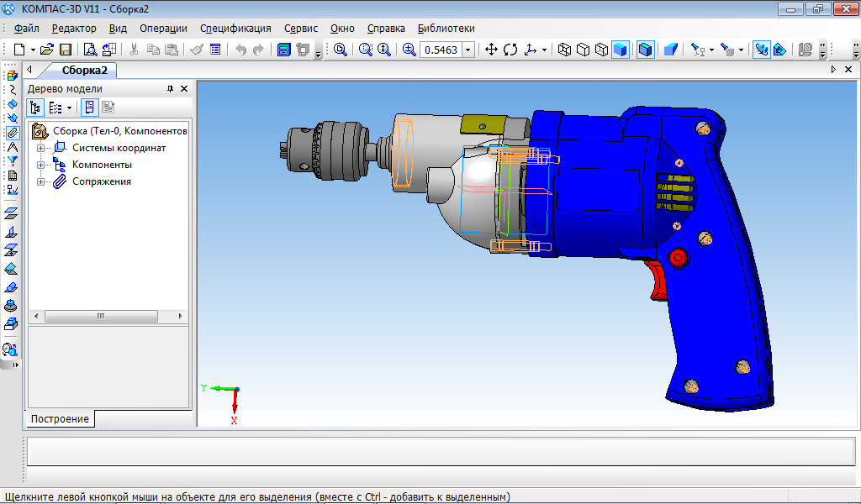Select the zoom by frame icon
This screenshot has width=861, height=504.
click(366, 50)
